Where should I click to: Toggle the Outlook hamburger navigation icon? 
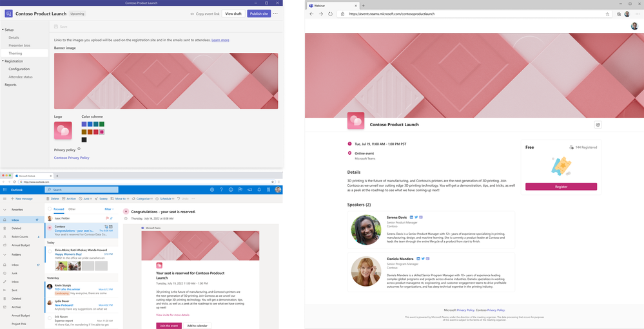click(5, 198)
